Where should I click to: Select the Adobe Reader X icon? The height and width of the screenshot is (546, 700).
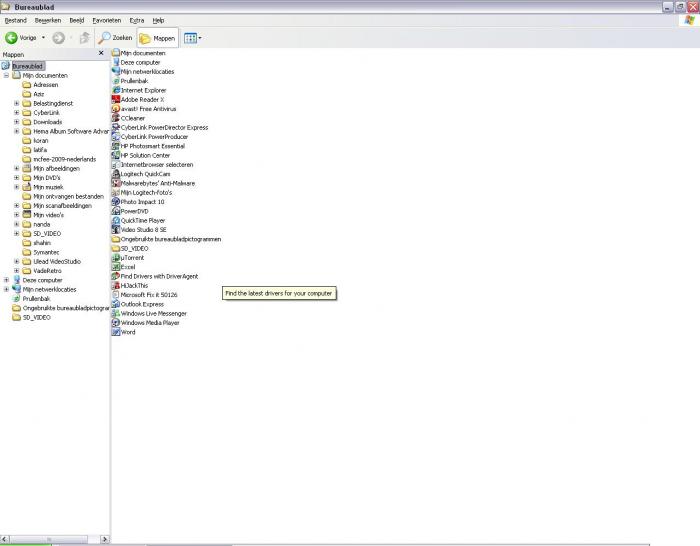pyautogui.click(x=116, y=100)
